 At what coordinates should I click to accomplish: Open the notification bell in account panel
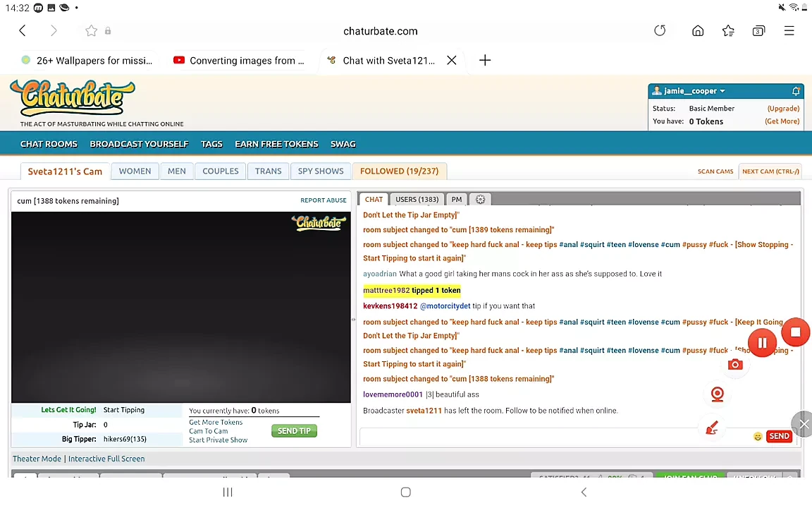click(x=796, y=91)
